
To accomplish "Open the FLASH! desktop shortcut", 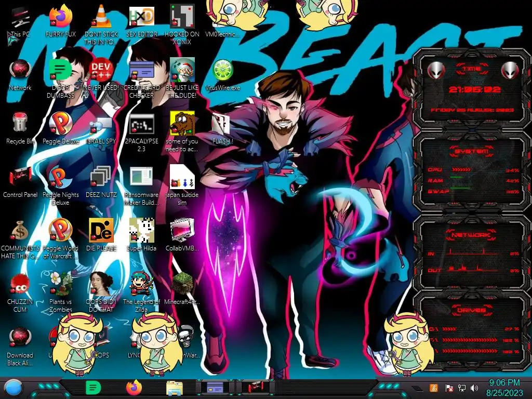I will coord(222,128).
